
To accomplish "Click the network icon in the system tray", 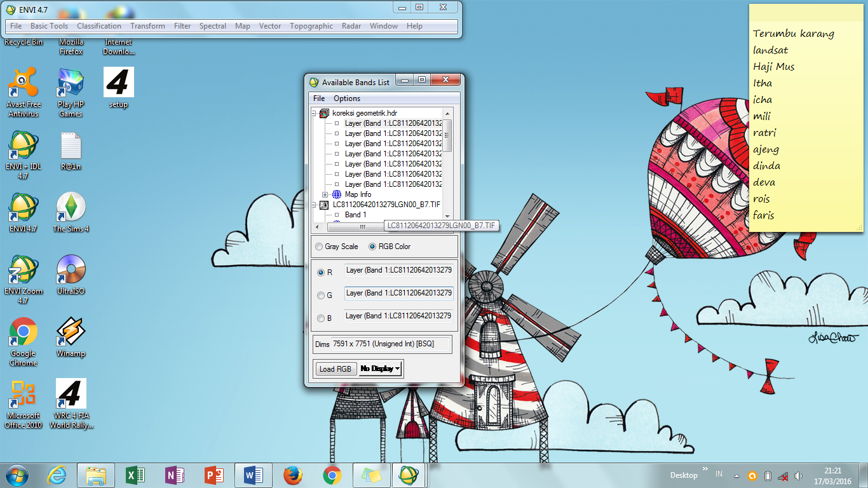I will [783, 476].
